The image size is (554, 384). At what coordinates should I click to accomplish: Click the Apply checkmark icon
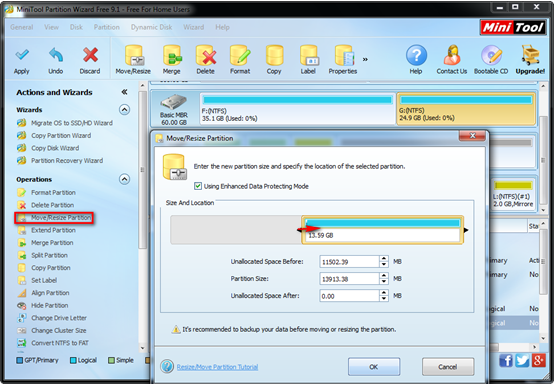pyautogui.click(x=22, y=55)
